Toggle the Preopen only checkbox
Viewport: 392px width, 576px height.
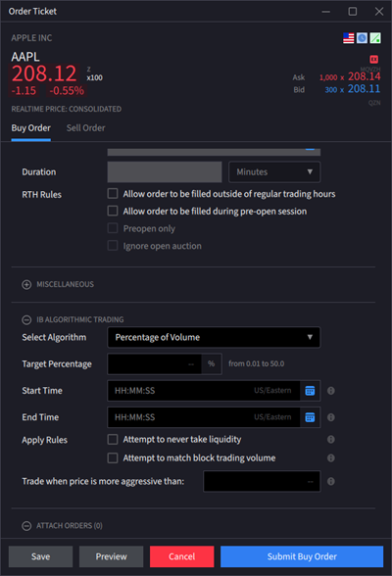point(113,228)
